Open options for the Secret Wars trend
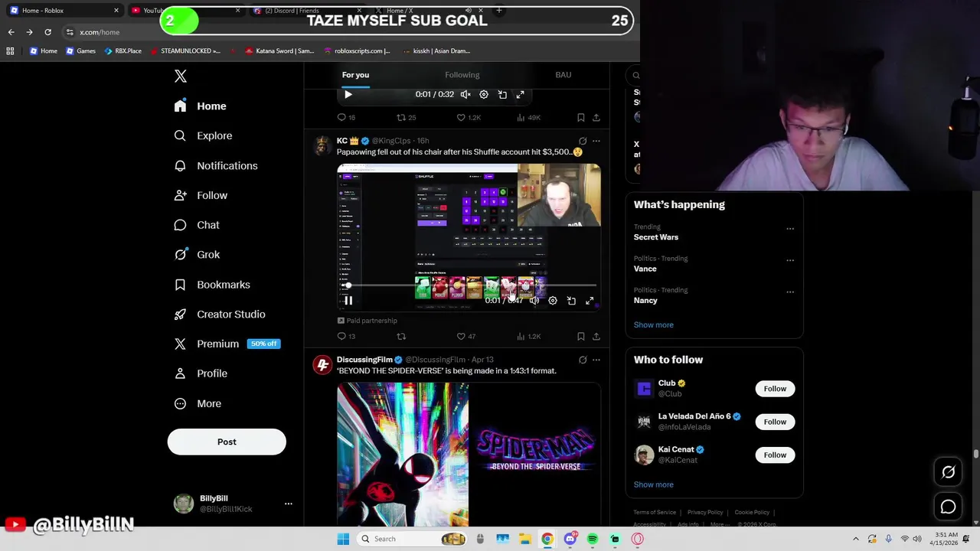980x551 pixels. tap(790, 229)
